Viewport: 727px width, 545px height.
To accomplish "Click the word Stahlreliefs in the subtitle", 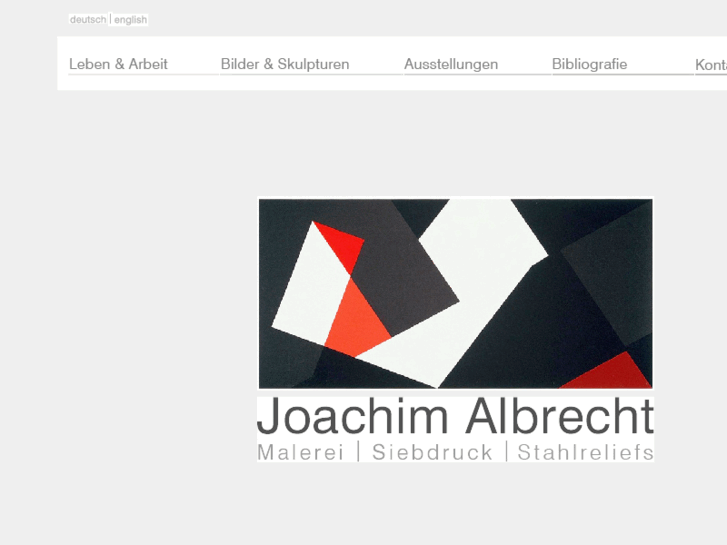I will 586,453.
